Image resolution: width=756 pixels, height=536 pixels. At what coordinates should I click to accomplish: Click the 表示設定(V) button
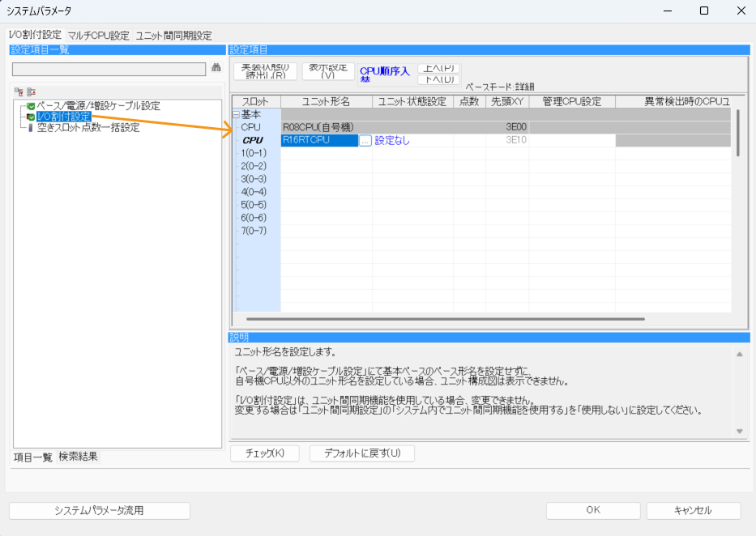pos(327,71)
